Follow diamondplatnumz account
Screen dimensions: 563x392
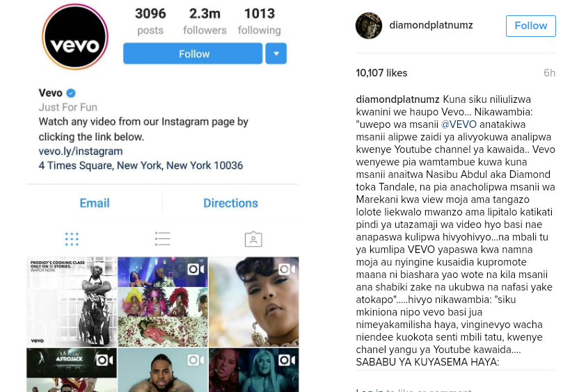531,26
